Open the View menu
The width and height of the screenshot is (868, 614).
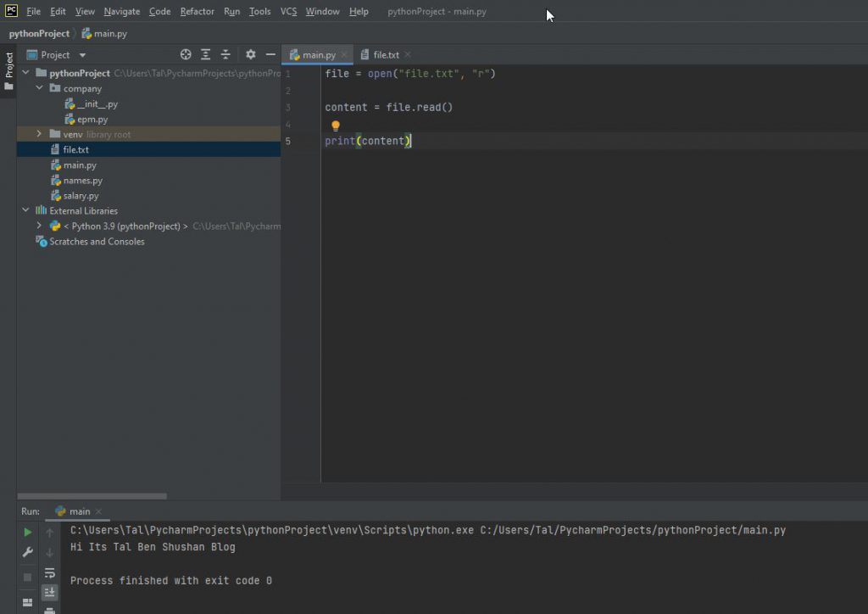[x=85, y=11]
